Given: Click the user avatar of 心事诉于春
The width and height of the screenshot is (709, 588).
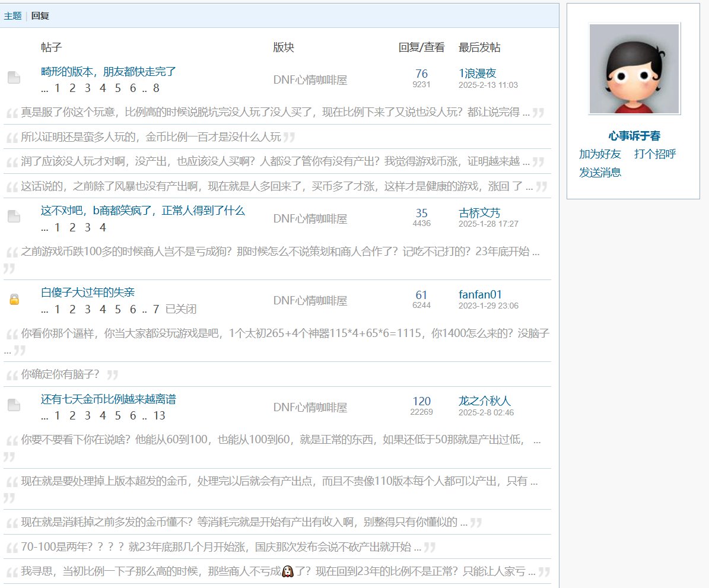Looking at the screenshot, I should pyautogui.click(x=634, y=69).
